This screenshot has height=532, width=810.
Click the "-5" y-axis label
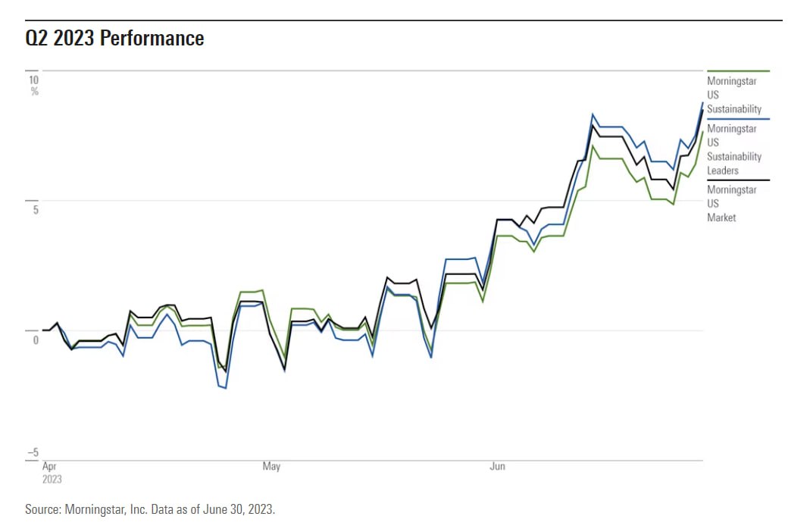pyautogui.click(x=33, y=453)
